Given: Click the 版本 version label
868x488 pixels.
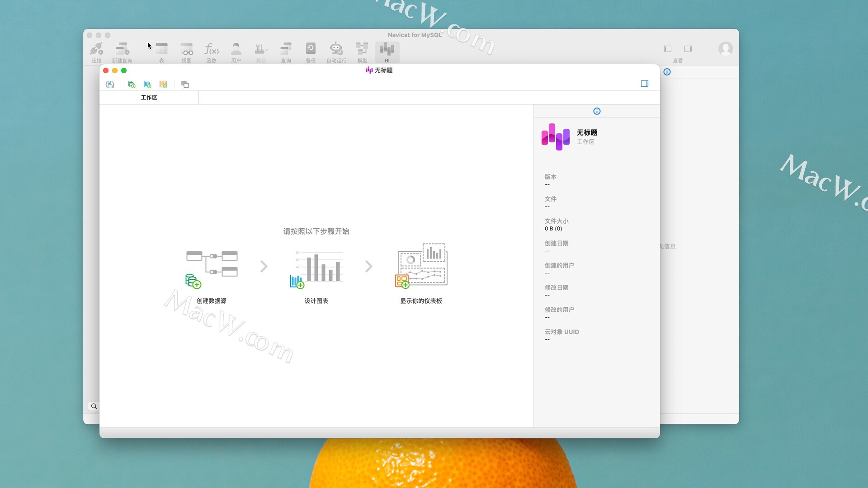Looking at the screenshot, I should pyautogui.click(x=550, y=177).
